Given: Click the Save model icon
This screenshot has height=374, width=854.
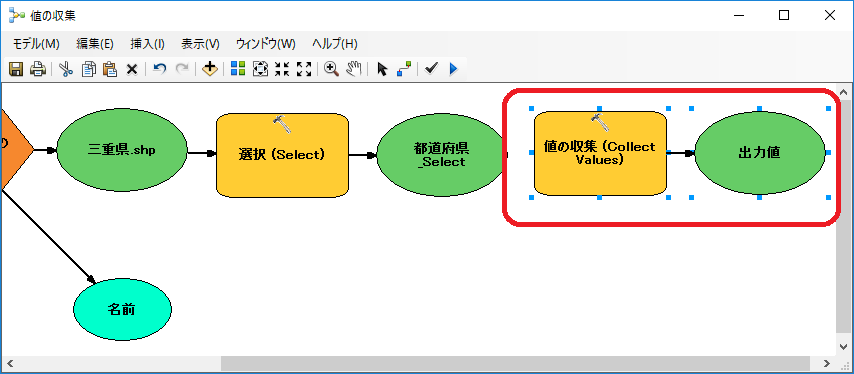Looking at the screenshot, I should tap(16, 69).
